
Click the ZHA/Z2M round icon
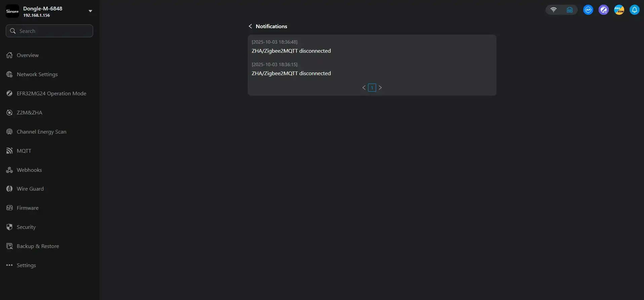click(619, 10)
